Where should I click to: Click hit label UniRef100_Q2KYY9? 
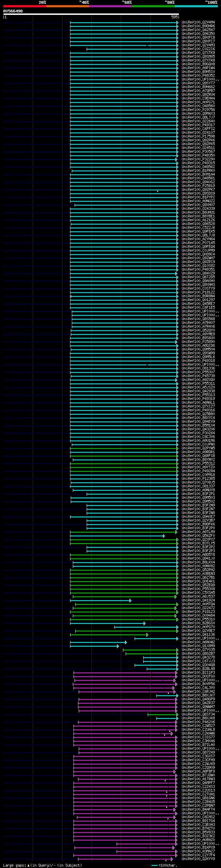pyautogui.click(x=198, y=859)
